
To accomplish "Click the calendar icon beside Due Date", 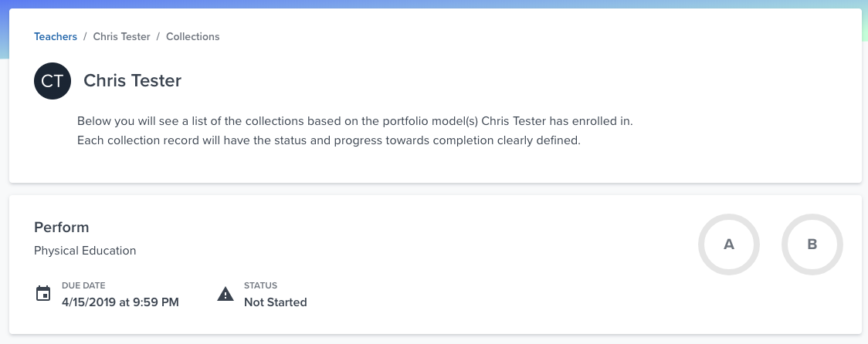I will click(43, 294).
